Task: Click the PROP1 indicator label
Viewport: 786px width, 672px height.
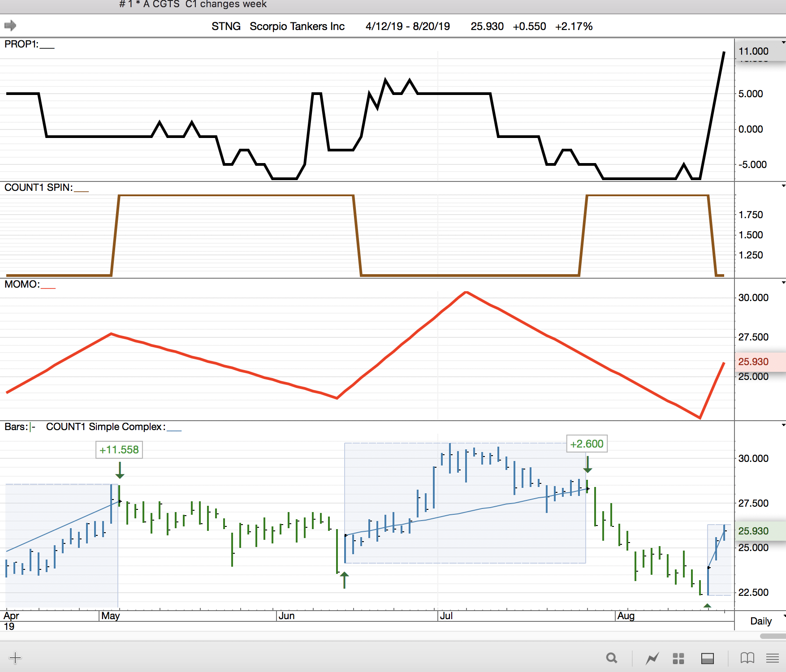Action: [x=22, y=44]
